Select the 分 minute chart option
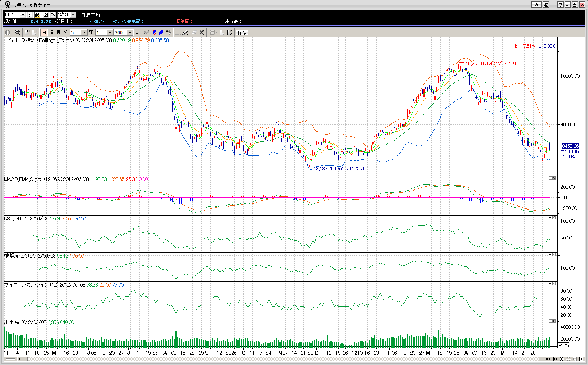 point(66,32)
